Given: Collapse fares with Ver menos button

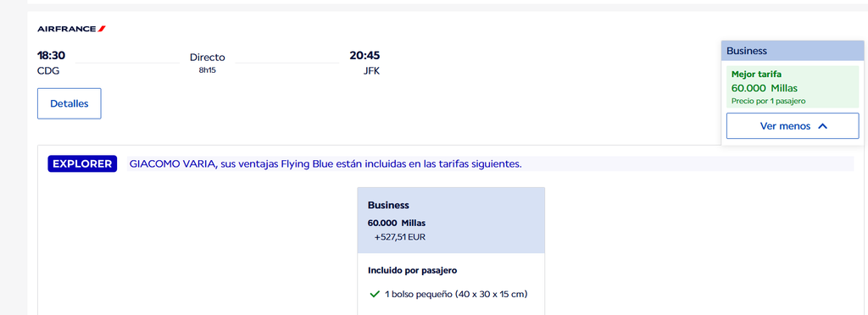Looking at the screenshot, I should [793, 126].
